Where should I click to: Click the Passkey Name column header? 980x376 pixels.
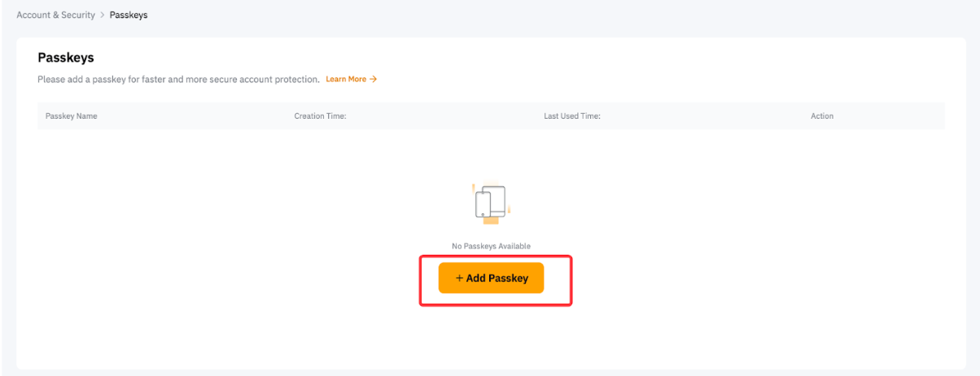pos(72,116)
